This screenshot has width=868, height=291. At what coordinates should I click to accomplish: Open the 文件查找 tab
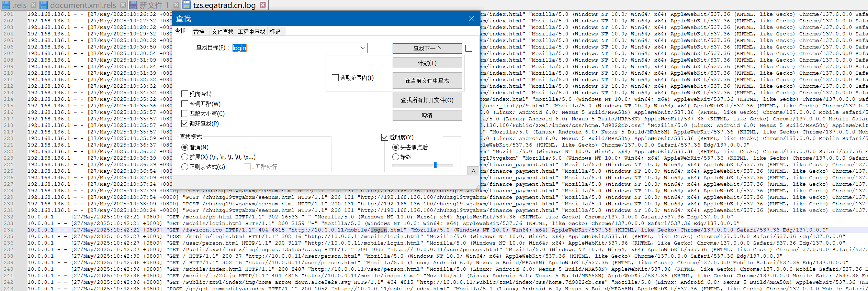(222, 32)
